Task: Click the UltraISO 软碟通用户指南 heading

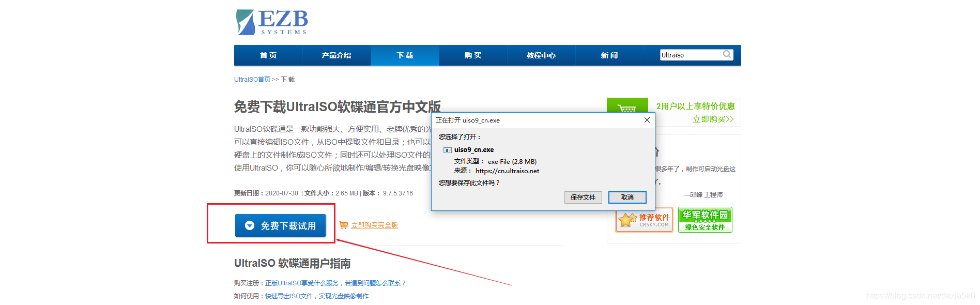Action: click(293, 263)
